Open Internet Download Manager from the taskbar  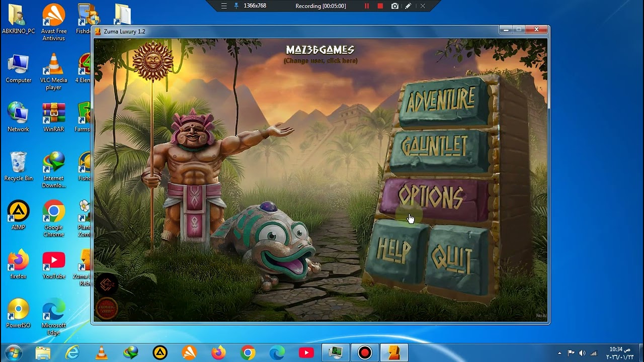point(131,353)
